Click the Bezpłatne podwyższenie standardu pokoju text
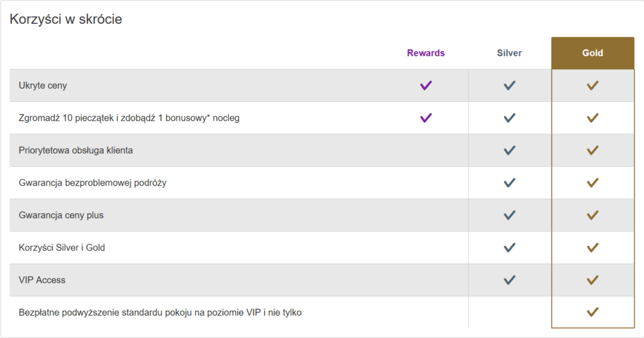This screenshot has height=338, width=644. click(x=160, y=312)
